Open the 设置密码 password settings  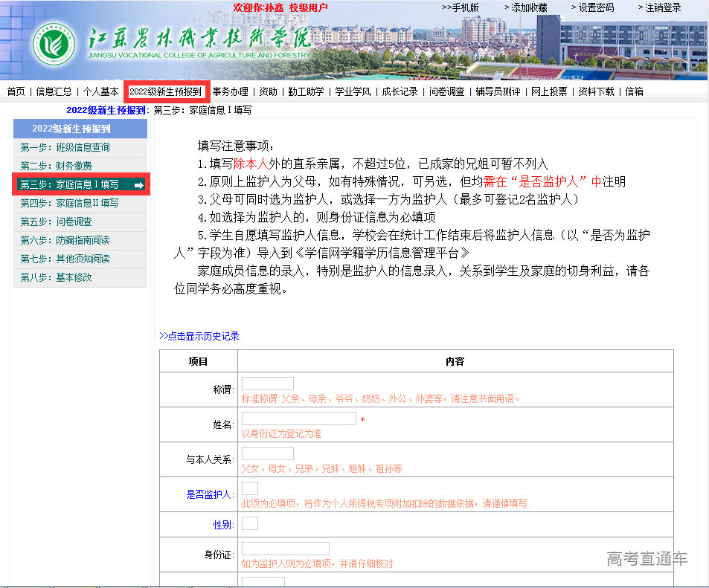pos(593,7)
